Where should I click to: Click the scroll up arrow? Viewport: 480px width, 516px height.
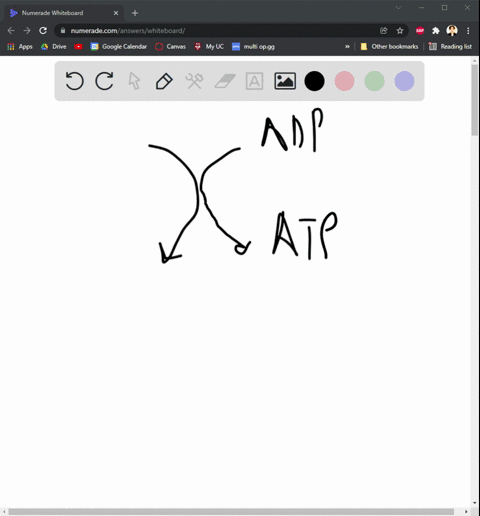(x=475, y=60)
